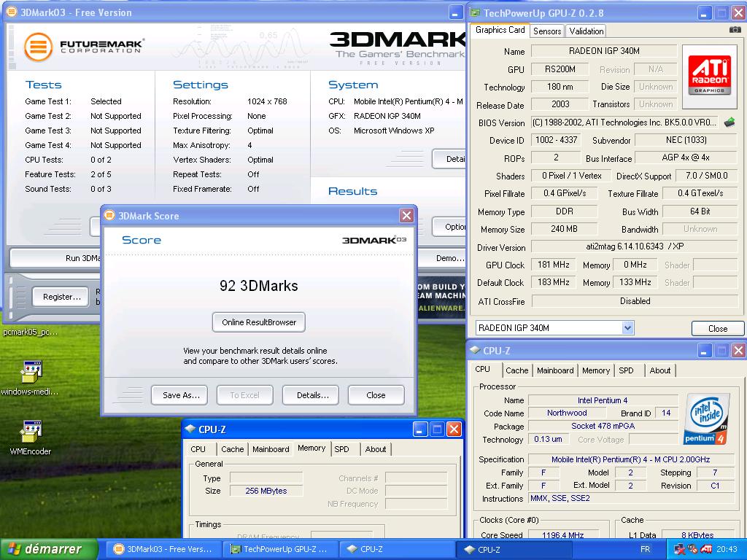Viewport: 747px width, 560px height.
Task: Click the Close button in GPU-Z
Action: click(x=718, y=329)
